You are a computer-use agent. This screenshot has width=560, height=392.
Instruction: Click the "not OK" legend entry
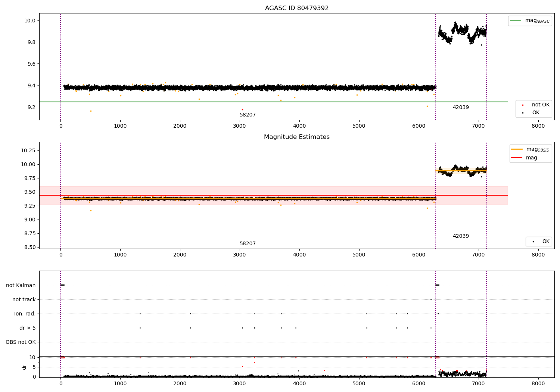[541, 105]
